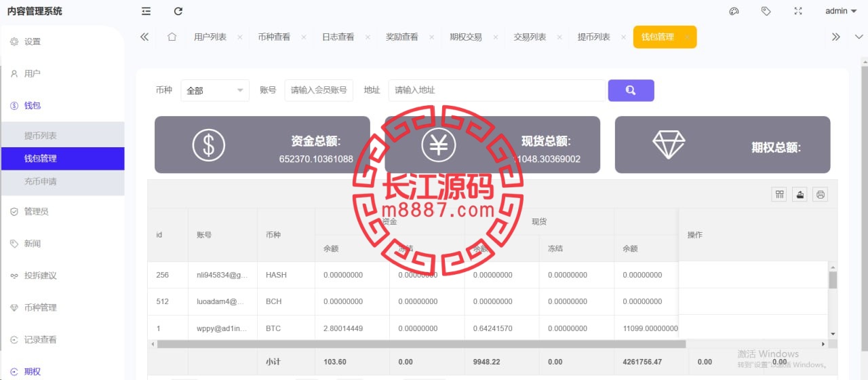Screen dimensions: 868x380
Task: Click the HASH currency cell
Action: tap(286, 275)
